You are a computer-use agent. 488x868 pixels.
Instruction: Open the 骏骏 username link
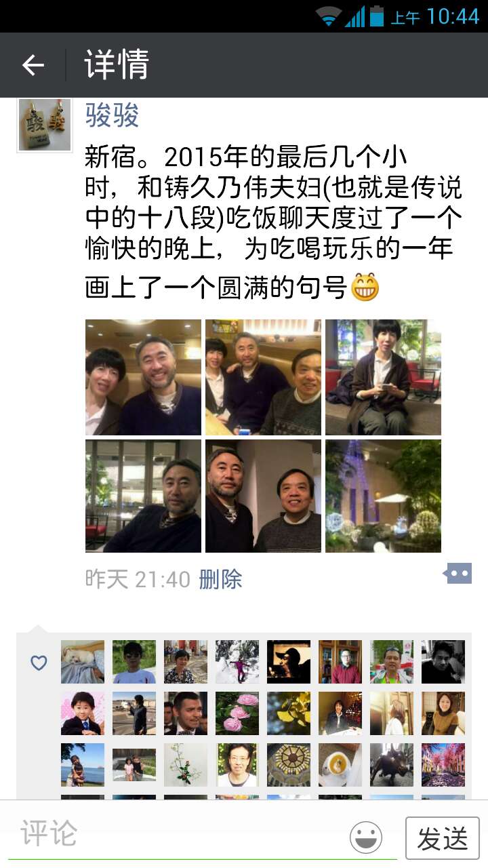[112, 115]
